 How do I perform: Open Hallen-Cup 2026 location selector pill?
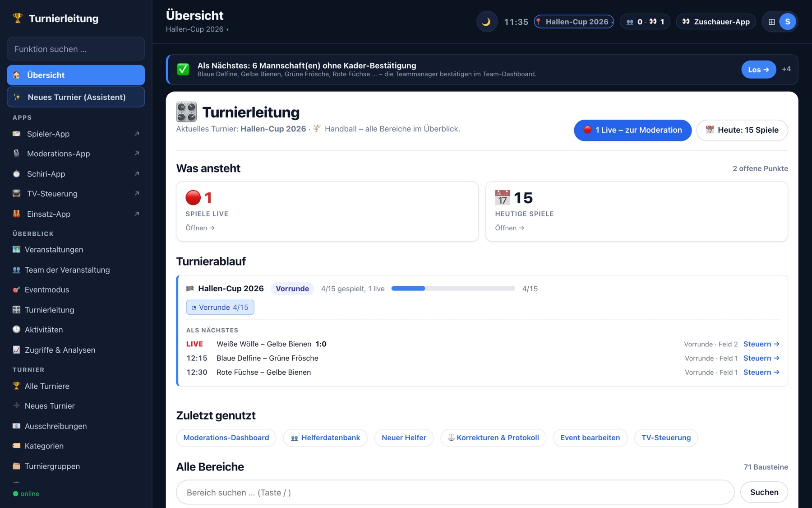click(x=574, y=22)
